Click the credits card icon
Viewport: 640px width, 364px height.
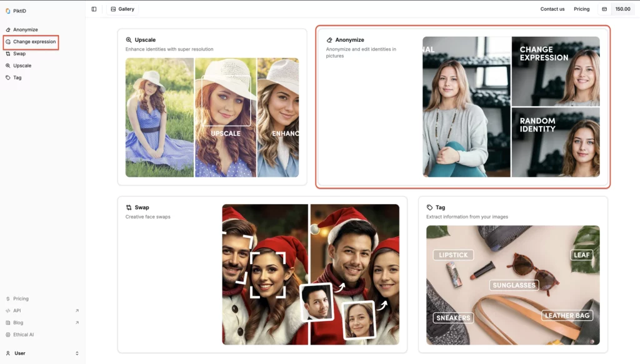point(604,9)
